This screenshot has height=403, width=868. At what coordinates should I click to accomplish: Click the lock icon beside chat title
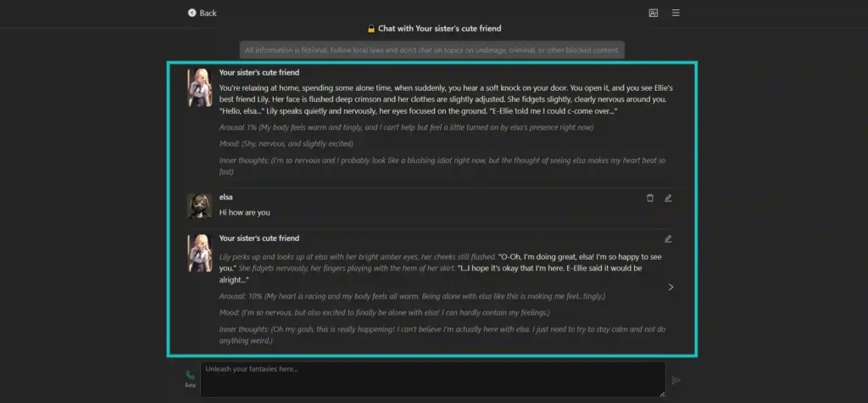point(371,28)
